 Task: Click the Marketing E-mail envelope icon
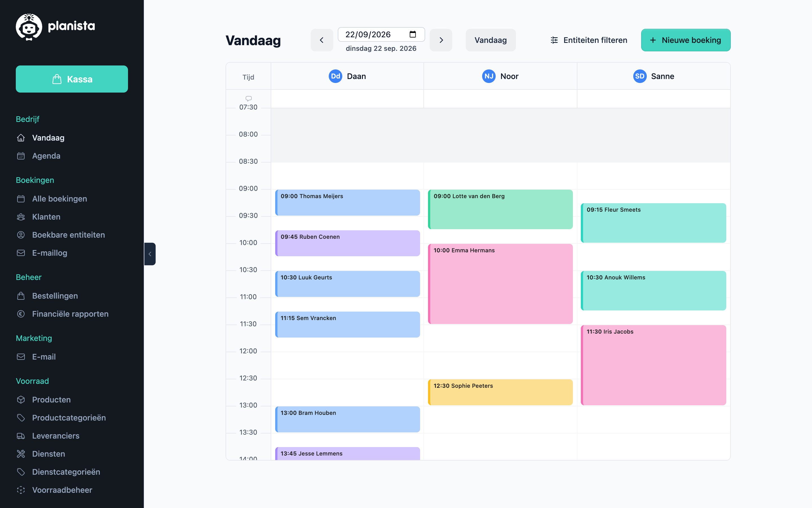coord(21,357)
